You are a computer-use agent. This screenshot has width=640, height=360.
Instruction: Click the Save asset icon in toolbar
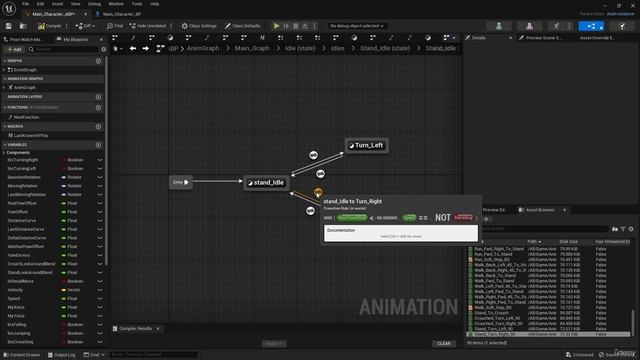[9, 26]
